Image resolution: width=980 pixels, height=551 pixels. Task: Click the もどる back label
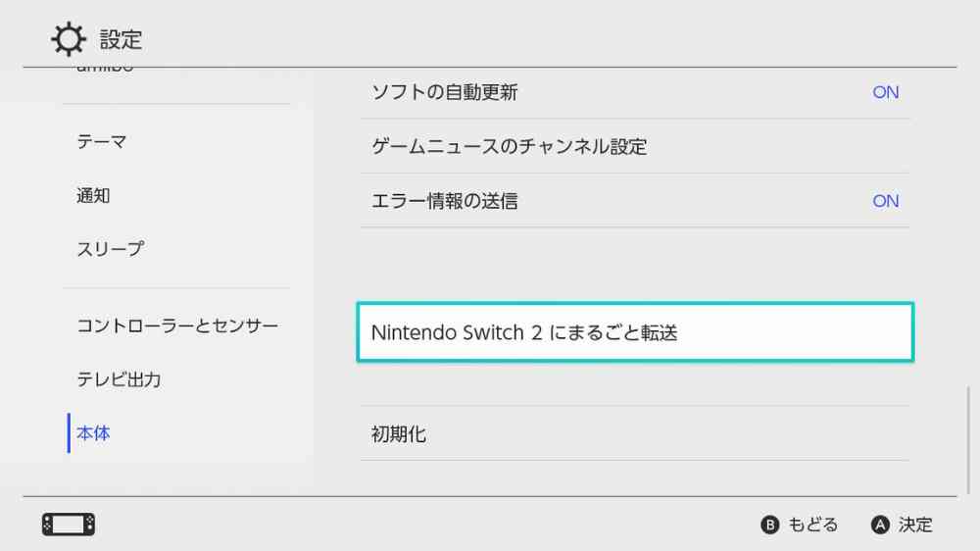pos(812,525)
